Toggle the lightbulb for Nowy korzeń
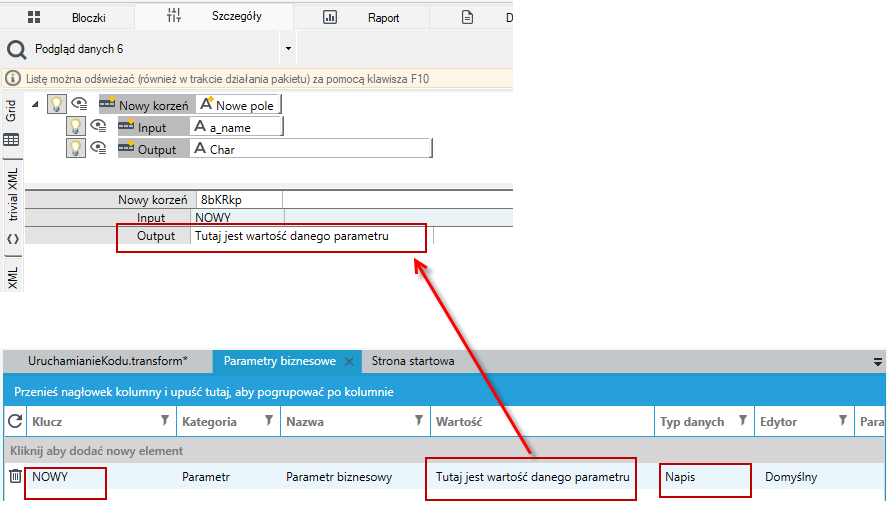This screenshot has width=887, height=517. click(x=57, y=104)
